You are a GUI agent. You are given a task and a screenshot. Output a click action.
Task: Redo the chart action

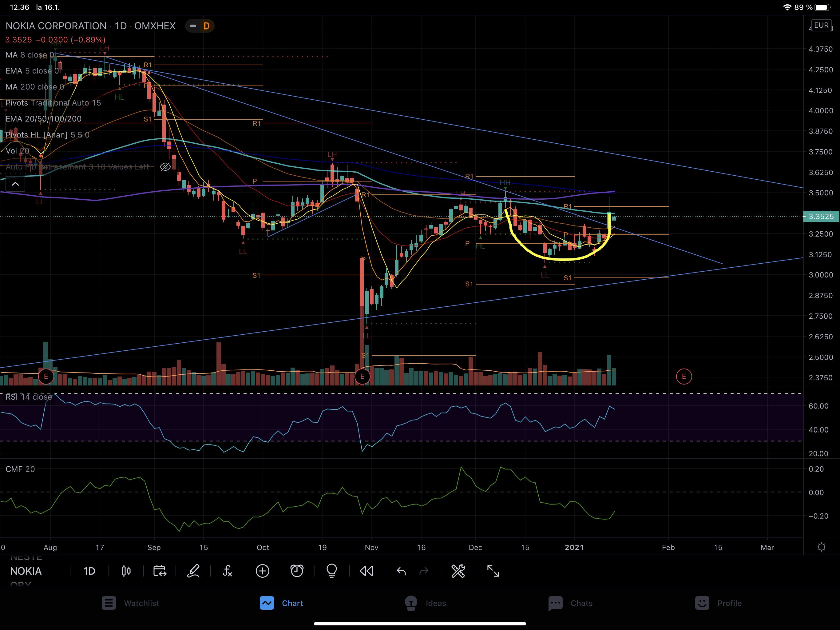coord(424,571)
